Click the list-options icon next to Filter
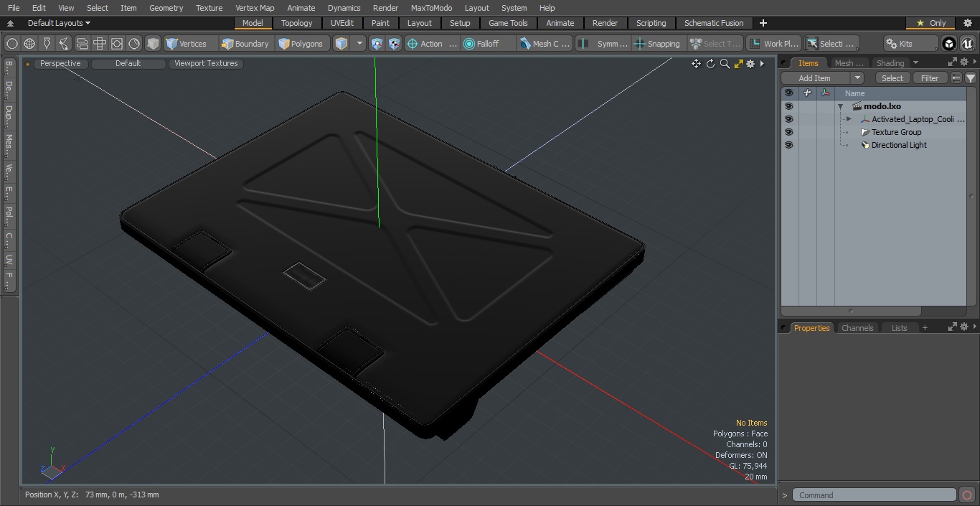 [x=956, y=78]
